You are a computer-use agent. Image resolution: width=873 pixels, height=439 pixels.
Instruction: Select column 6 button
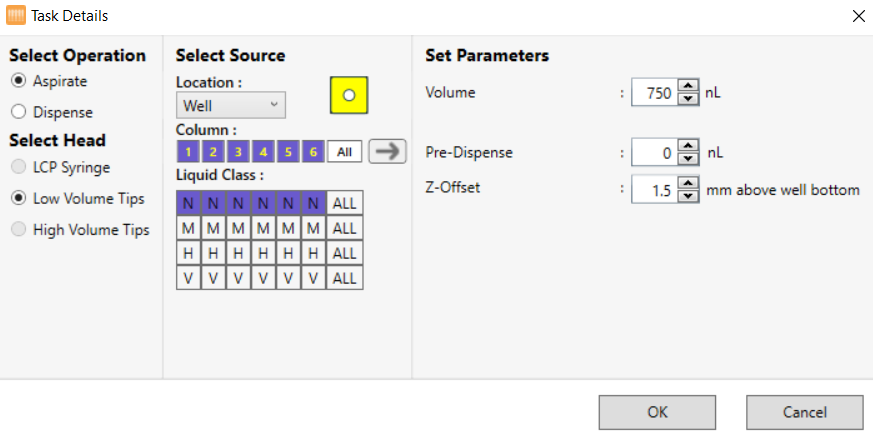point(313,152)
